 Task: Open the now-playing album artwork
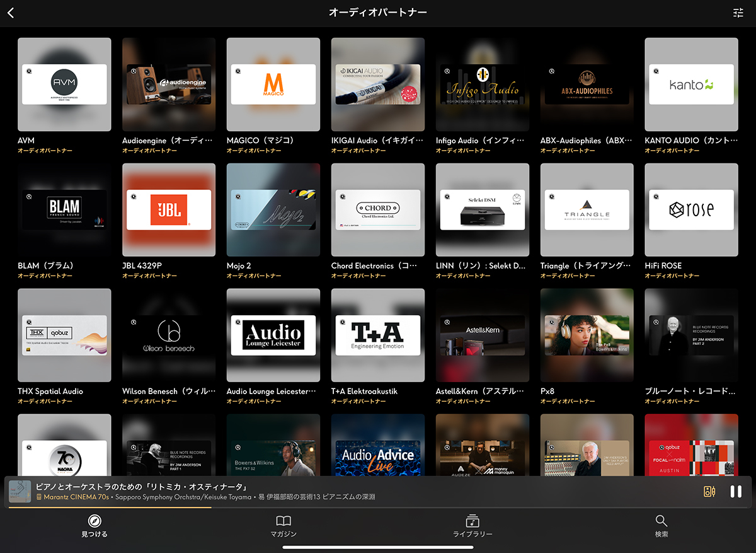click(x=20, y=492)
